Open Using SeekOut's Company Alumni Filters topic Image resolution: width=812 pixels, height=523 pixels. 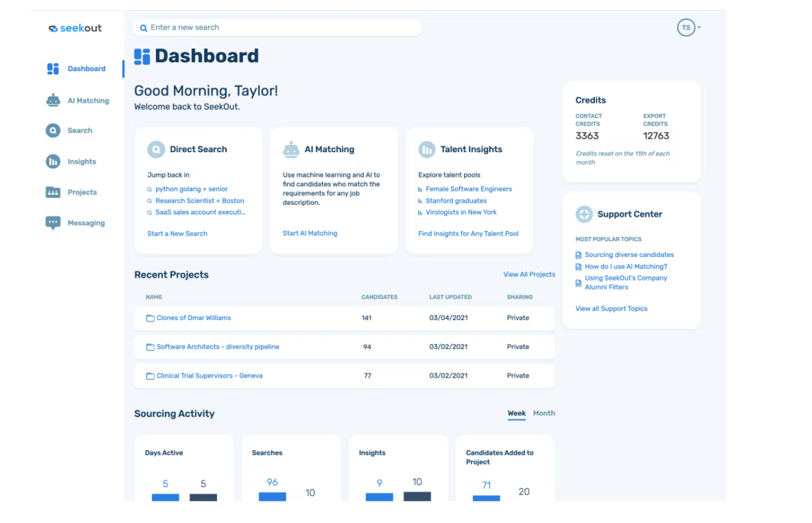(x=626, y=282)
